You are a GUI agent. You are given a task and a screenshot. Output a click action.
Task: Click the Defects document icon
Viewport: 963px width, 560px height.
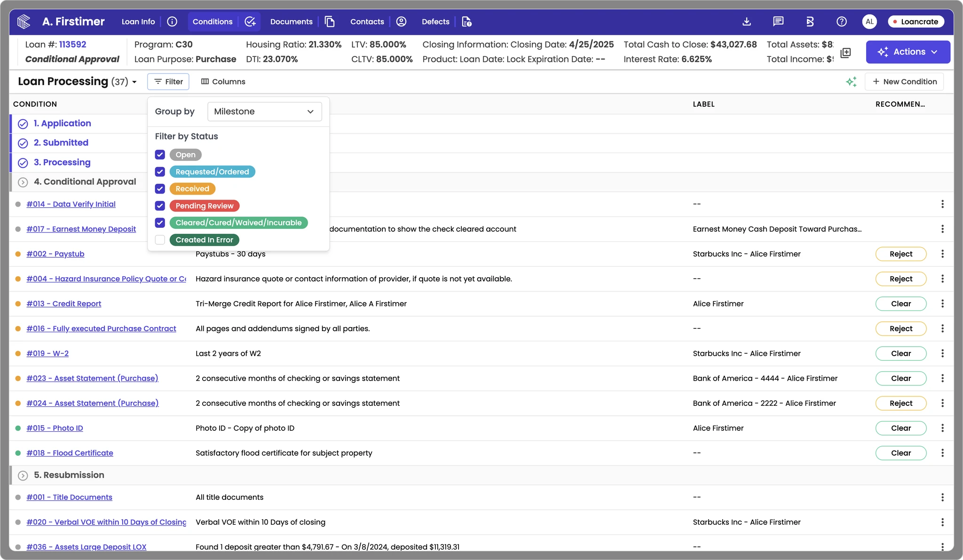[x=466, y=22]
